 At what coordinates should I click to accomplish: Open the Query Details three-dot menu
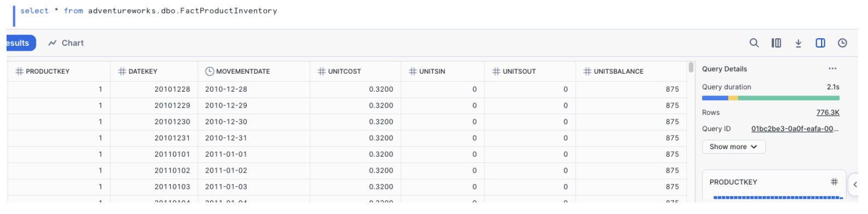pyautogui.click(x=833, y=69)
